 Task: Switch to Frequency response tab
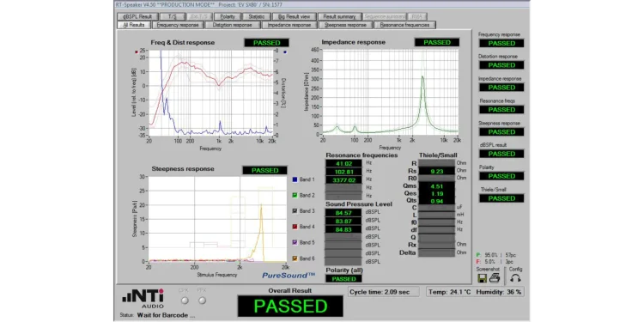[x=178, y=25]
